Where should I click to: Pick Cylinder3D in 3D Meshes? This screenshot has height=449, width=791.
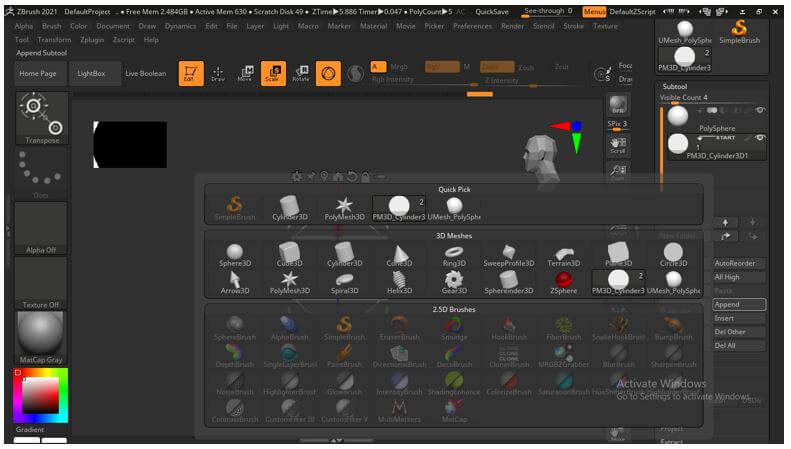click(x=345, y=255)
